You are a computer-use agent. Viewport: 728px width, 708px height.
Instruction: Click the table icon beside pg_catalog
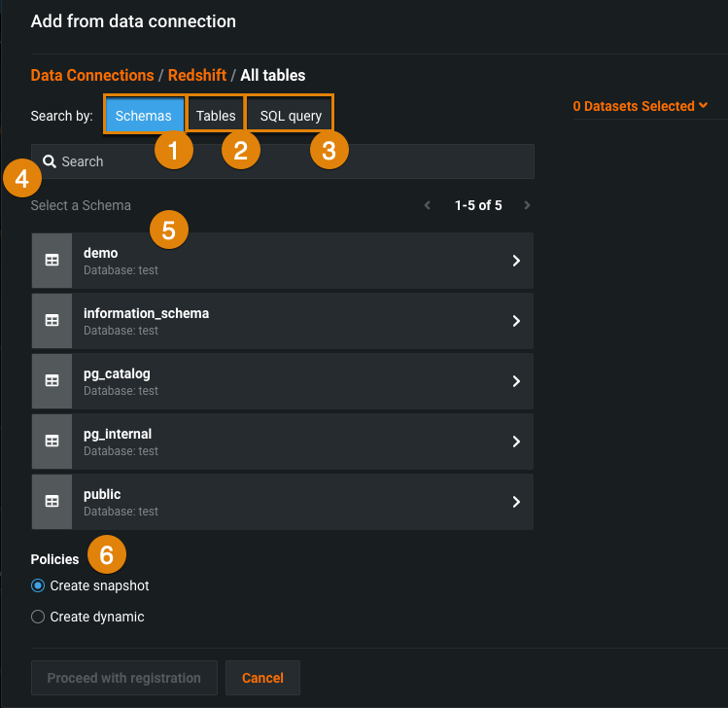click(x=52, y=381)
